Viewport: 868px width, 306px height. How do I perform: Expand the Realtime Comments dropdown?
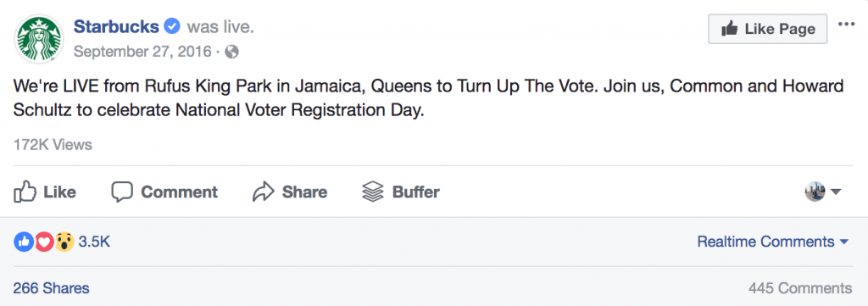pos(773,242)
